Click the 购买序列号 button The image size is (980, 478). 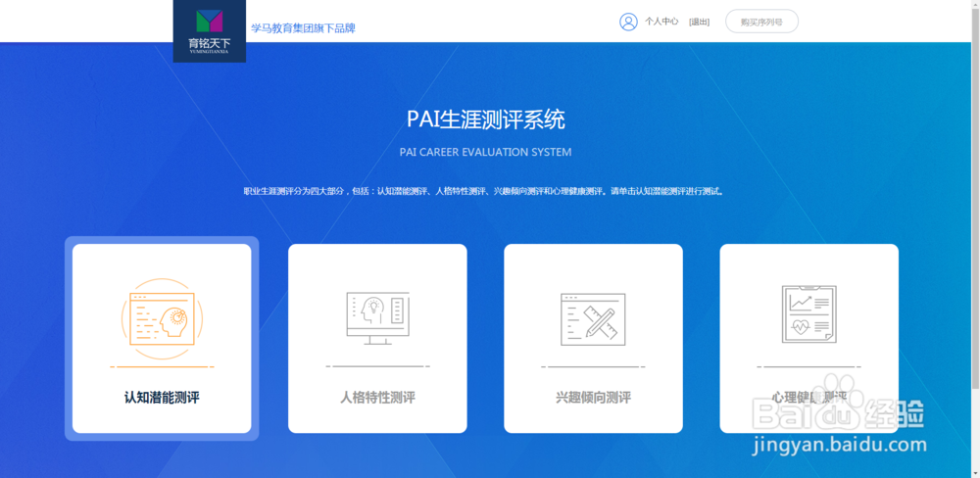[761, 22]
